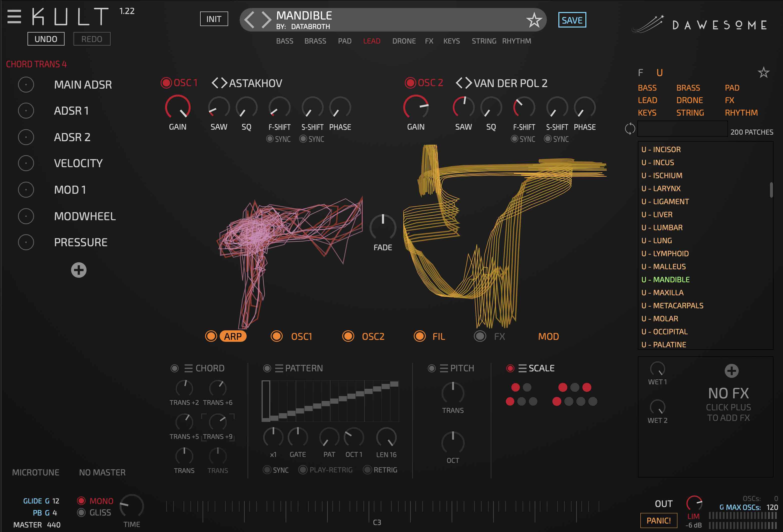Show favorites in the patch browser star
Viewport: 783px width, 532px height.
point(763,72)
